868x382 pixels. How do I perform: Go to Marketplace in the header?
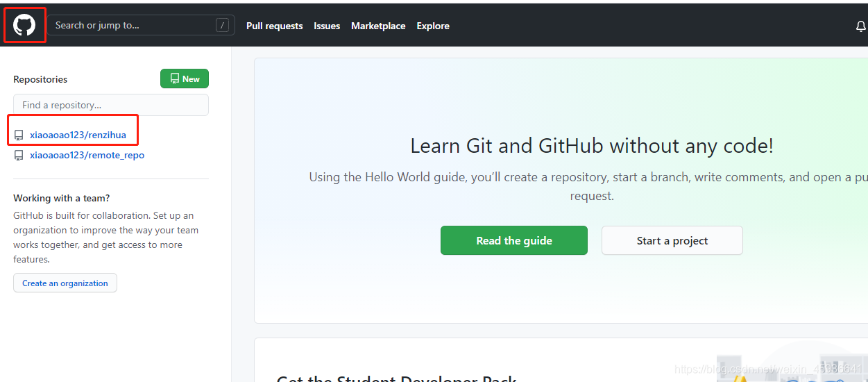(x=378, y=26)
